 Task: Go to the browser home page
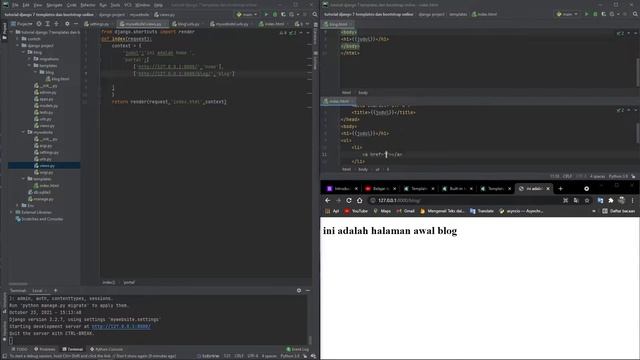click(x=359, y=200)
